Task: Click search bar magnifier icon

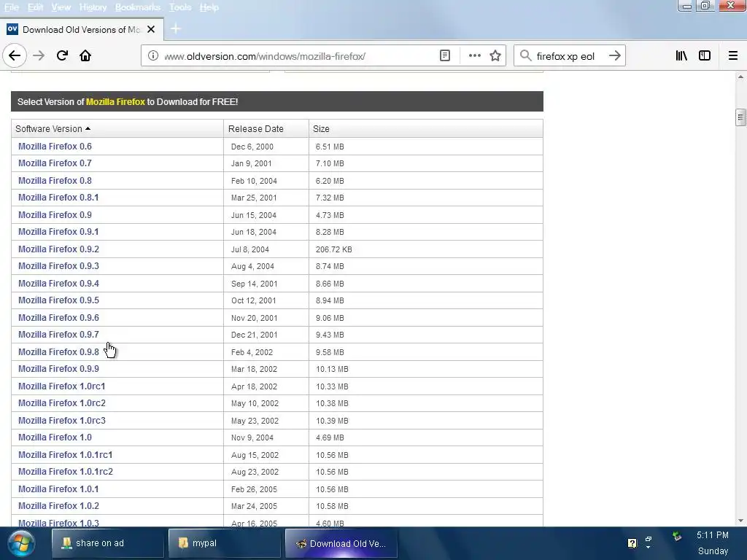Action: click(x=525, y=55)
